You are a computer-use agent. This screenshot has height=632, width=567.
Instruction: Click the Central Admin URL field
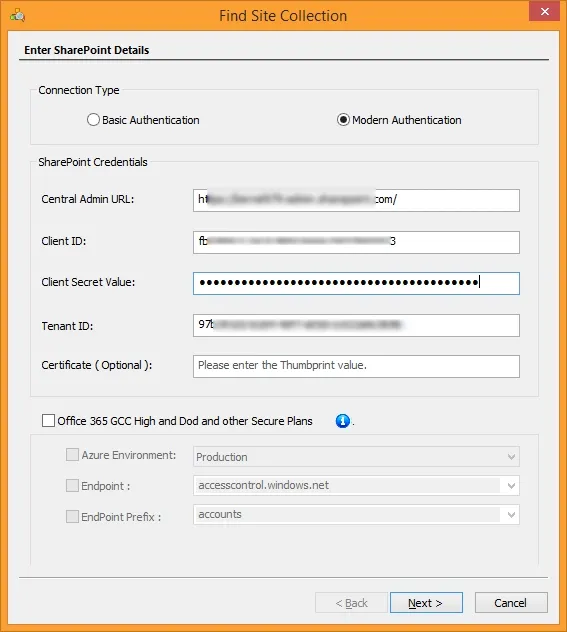[356, 200]
